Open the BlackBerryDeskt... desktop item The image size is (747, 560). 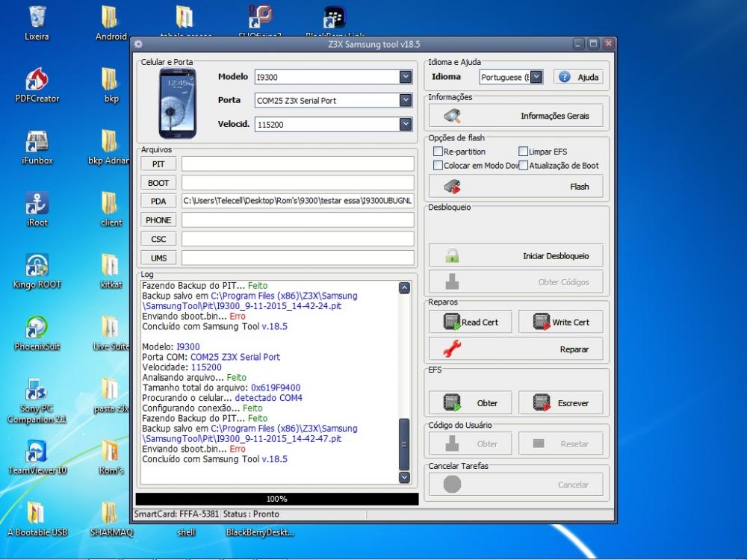pos(260,532)
